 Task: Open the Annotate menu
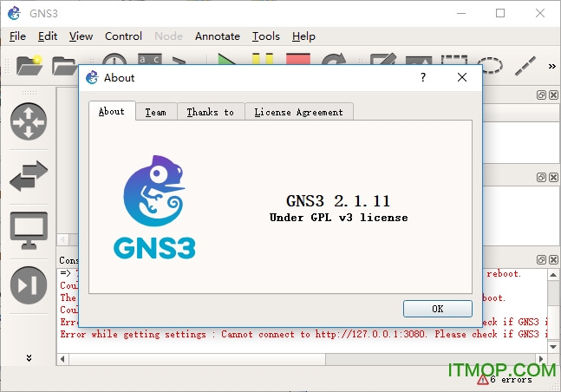(217, 36)
